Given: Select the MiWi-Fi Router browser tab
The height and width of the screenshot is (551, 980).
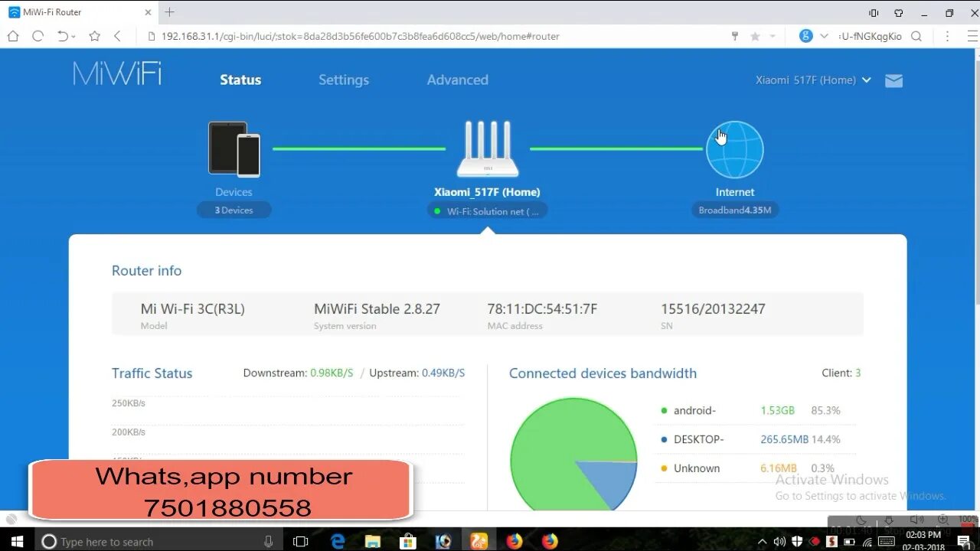Looking at the screenshot, I should tap(78, 12).
